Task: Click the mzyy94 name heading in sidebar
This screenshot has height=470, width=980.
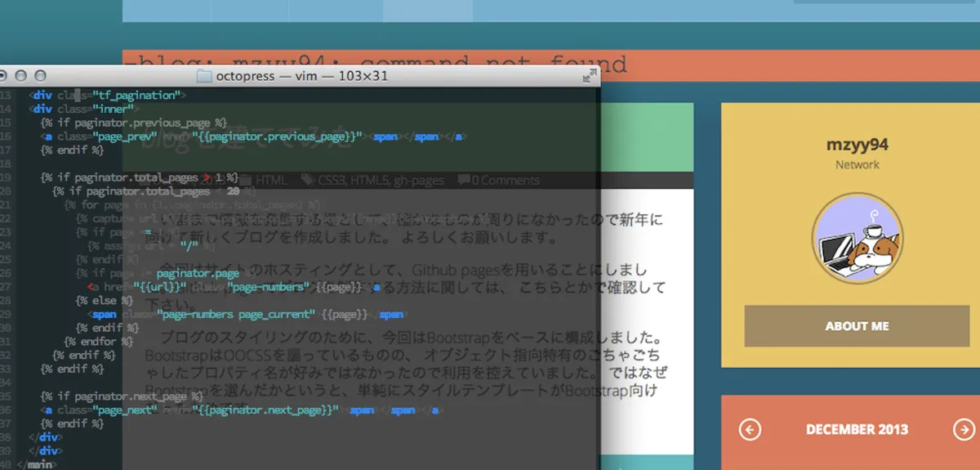Action: pyautogui.click(x=857, y=145)
